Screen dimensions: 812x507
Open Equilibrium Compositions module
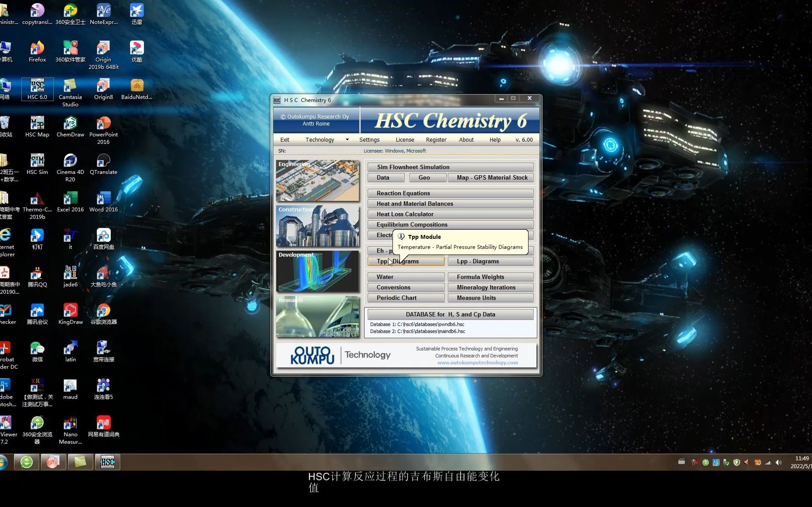[x=450, y=225]
